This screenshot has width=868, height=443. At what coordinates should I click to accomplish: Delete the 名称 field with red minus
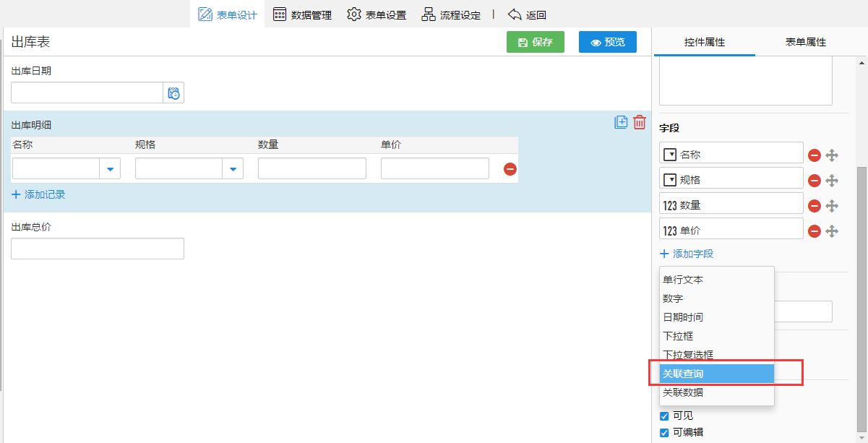coord(815,155)
